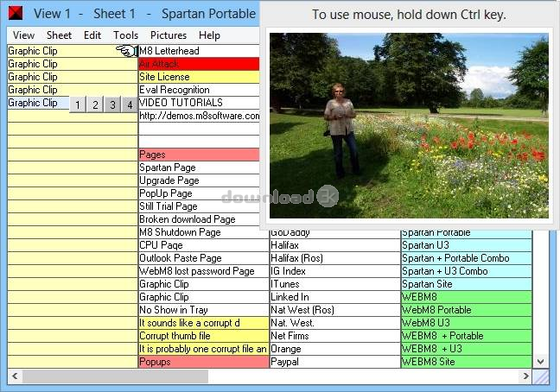Viewport: 560px width, 392px height.
Task: Open the View menu
Action: click(23, 35)
